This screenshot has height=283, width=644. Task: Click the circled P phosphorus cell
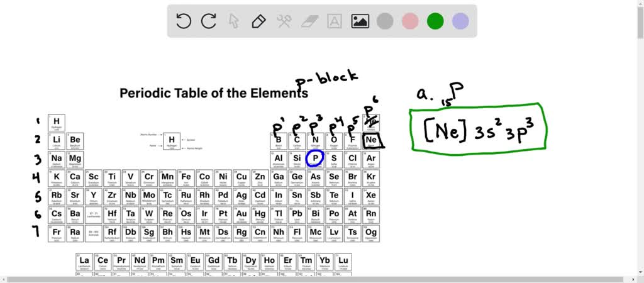point(315,159)
